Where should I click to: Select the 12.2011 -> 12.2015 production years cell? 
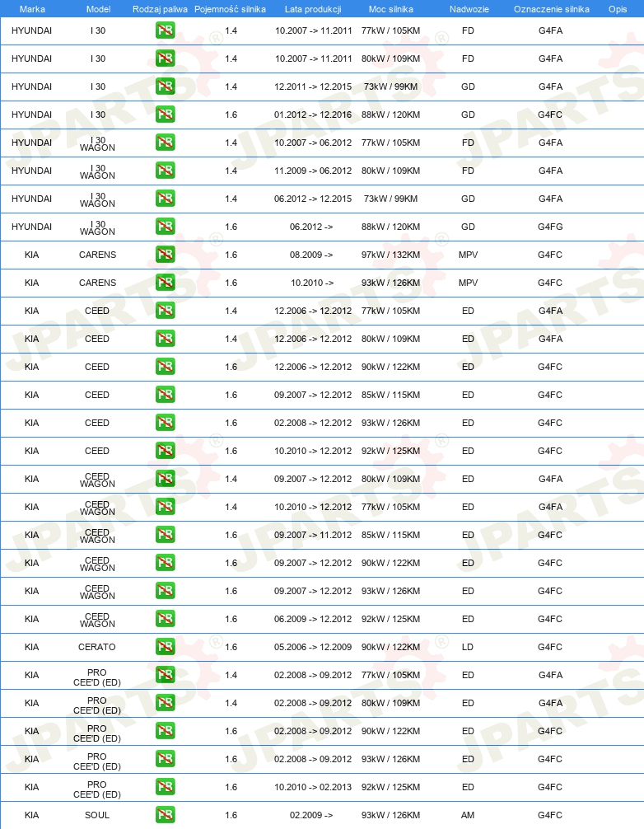[313, 87]
